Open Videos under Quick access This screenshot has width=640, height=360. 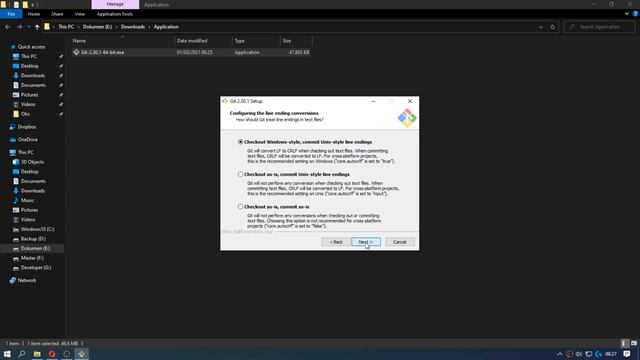click(x=28, y=104)
